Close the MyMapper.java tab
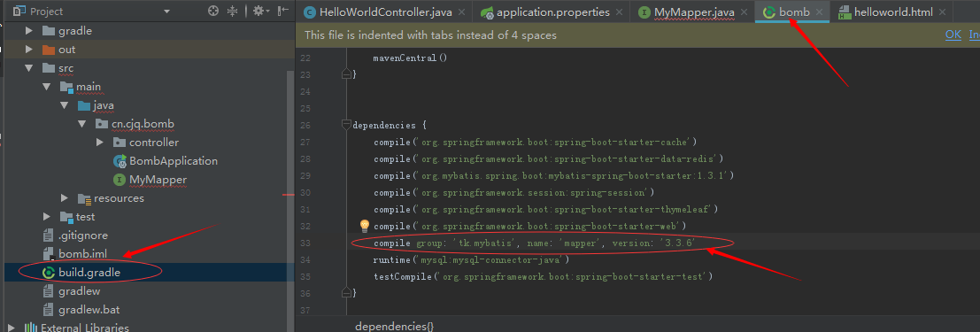This screenshot has width=980, height=332. click(x=744, y=12)
